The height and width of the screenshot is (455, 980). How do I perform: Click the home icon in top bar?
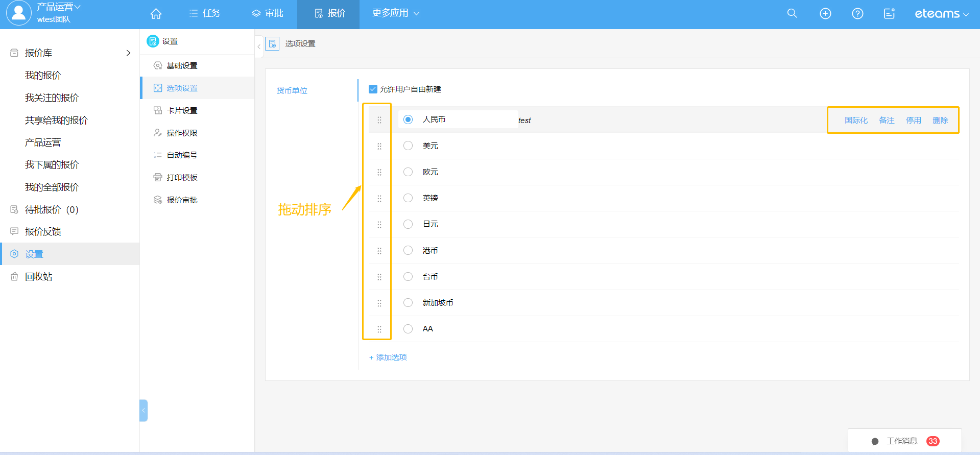[156, 14]
